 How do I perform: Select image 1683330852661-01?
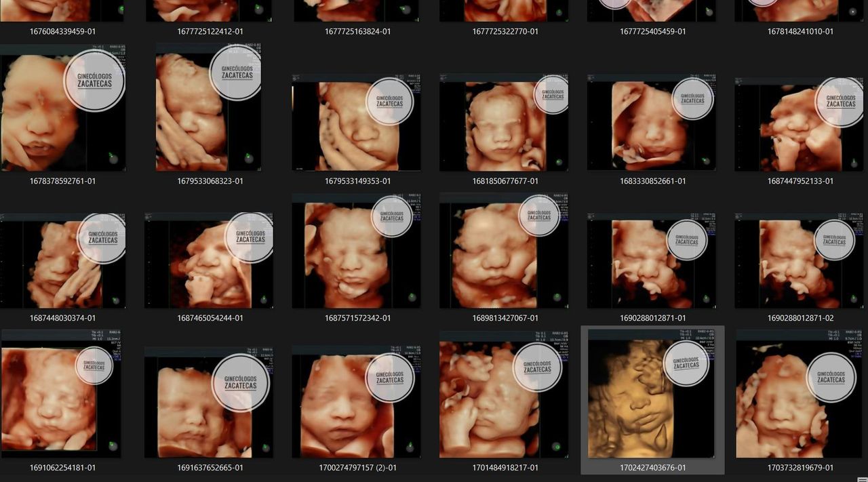click(x=651, y=123)
